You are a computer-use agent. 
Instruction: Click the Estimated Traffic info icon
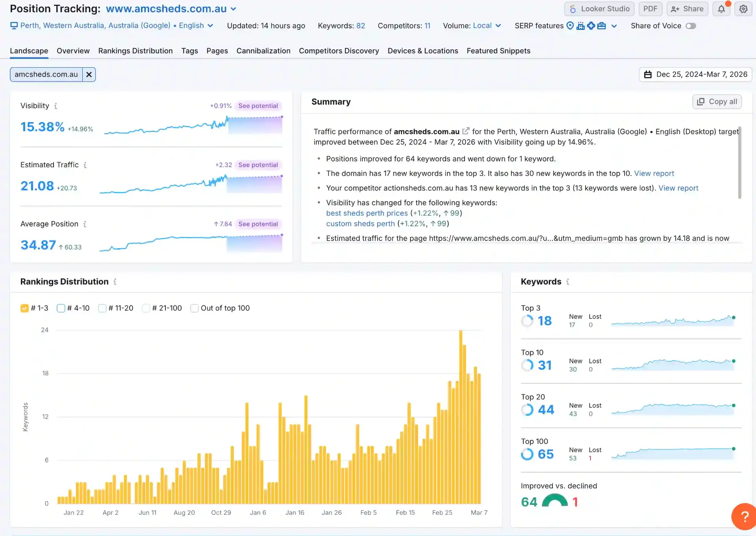coord(85,165)
